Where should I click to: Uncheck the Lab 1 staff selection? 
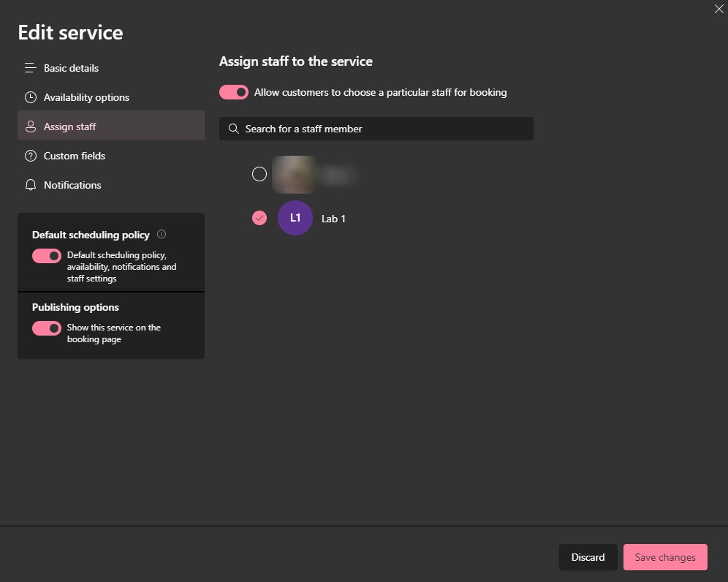pyautogui.click(x=259, y=218)
